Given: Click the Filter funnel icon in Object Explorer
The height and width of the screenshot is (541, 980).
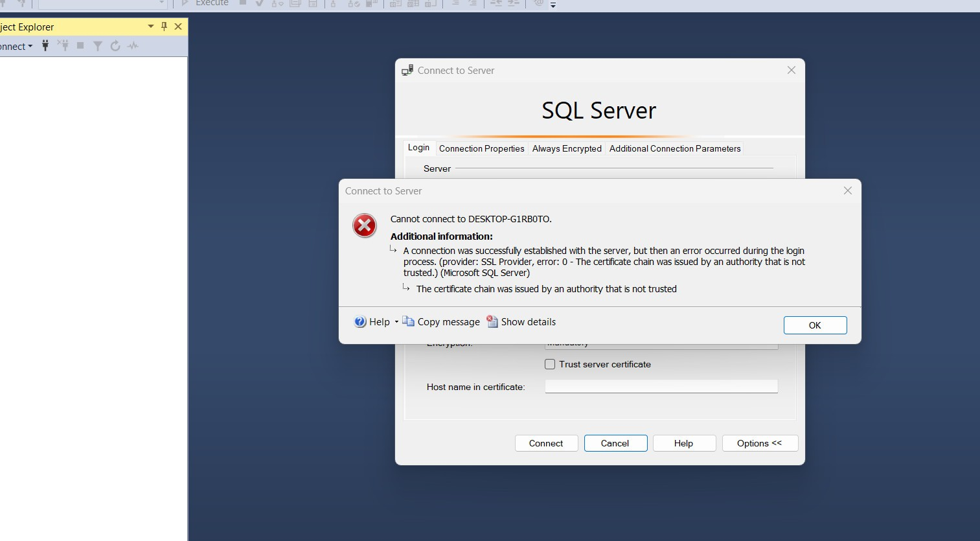Looking at the screenshot, I should 98,46.
